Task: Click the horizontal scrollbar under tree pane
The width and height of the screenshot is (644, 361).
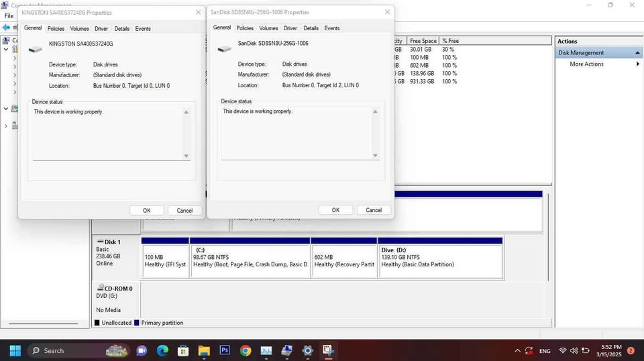Action: point(43,323)
